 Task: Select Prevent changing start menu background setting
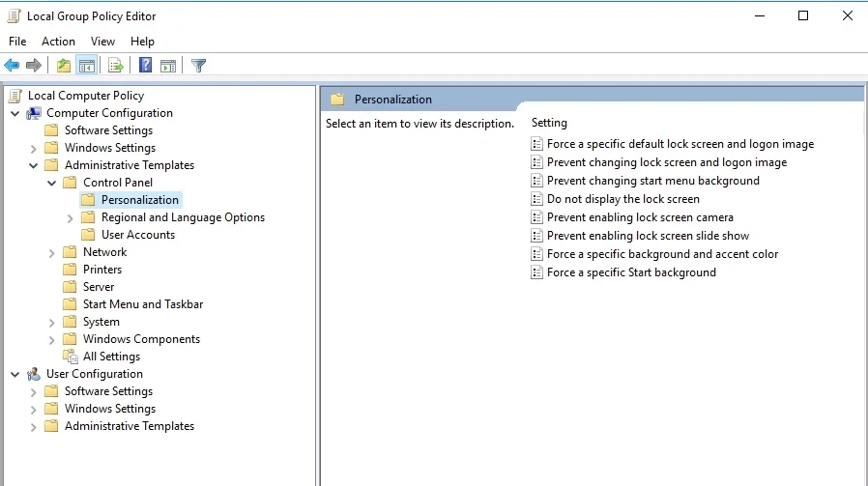pyautogui.click(x=653, y=181)
